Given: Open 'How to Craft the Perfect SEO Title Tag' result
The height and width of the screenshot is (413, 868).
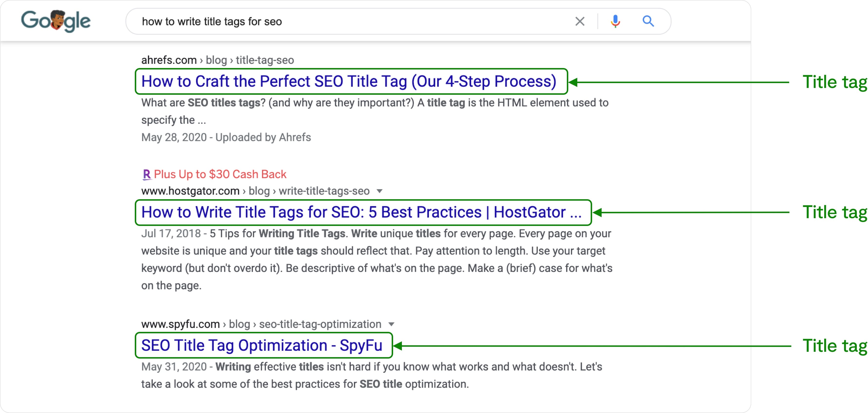Looking at the screenshot, I should [x=348, y=81].
